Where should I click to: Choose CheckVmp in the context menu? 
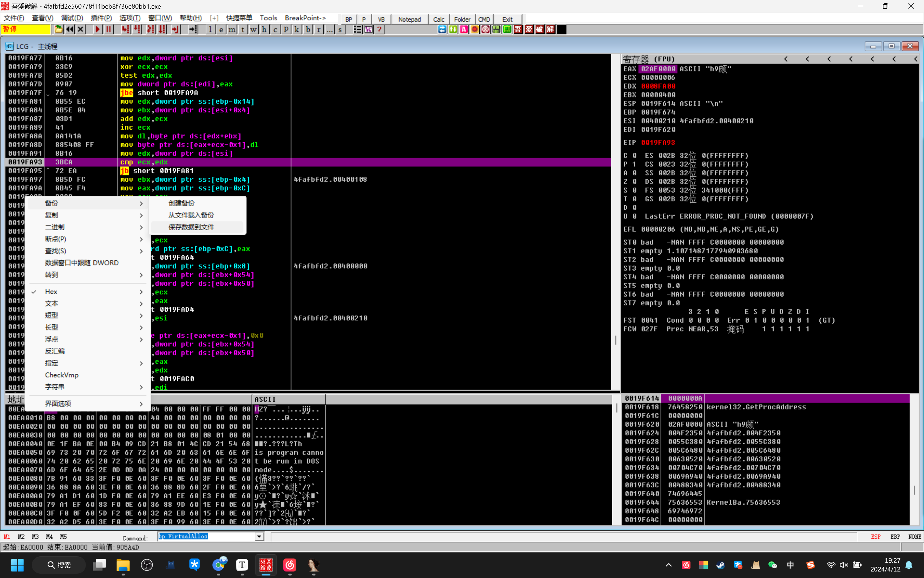click(87, 375)
